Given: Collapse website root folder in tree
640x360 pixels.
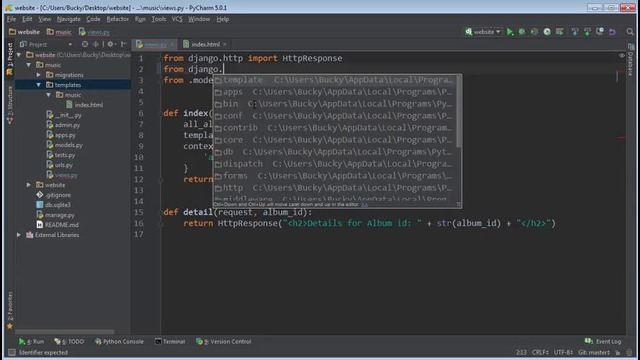Looking at the screenshot, I should (19, 55).
